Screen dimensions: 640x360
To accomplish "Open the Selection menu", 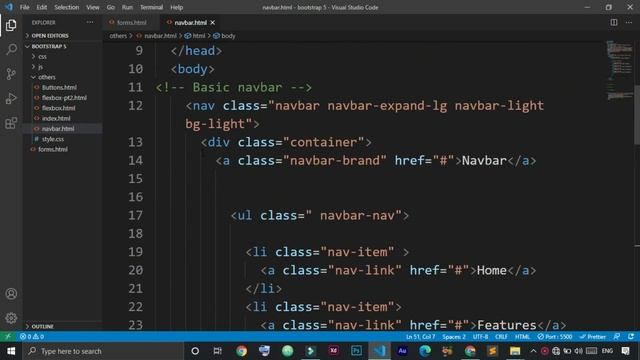I will (67, 7).
